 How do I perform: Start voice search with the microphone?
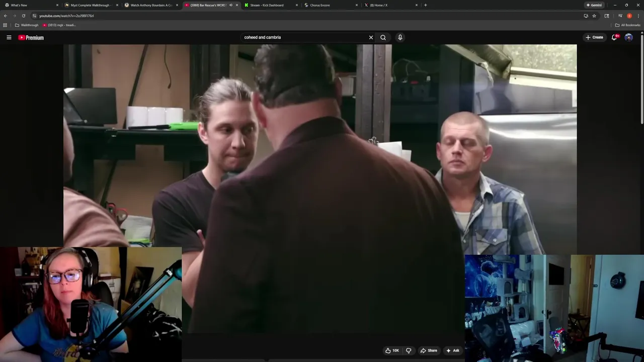(x=400, y=37)
